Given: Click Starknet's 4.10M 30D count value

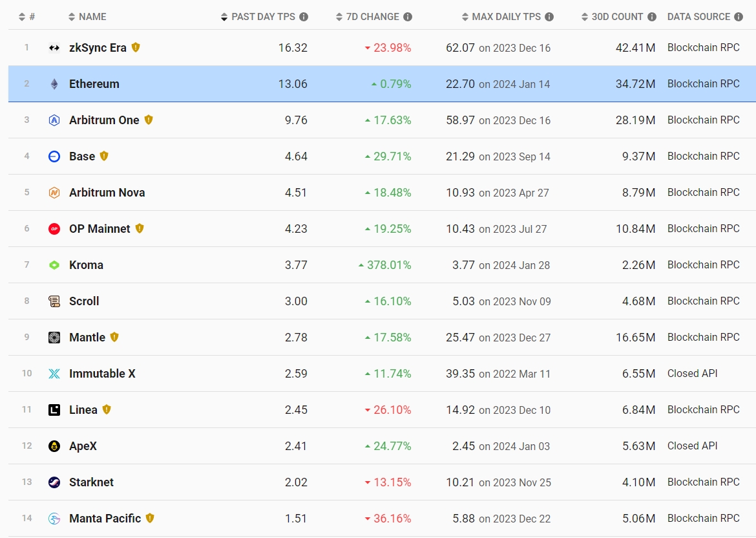Looking at the screenshot, I should tap(639, 482).
